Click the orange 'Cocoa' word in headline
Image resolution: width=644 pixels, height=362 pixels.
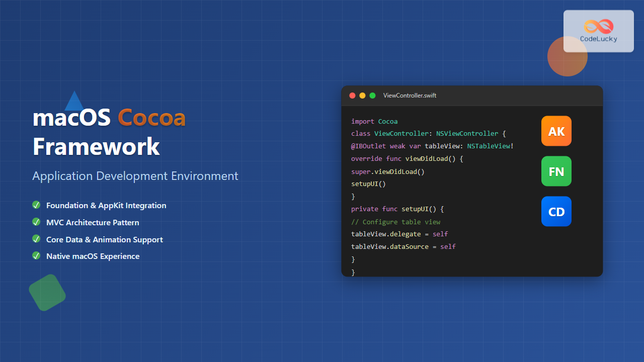[x=151, y=118]
